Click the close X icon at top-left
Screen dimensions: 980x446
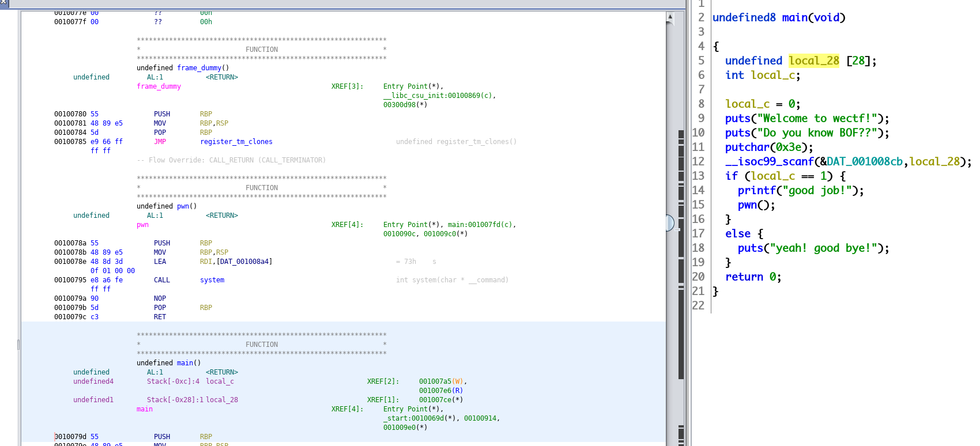click(x=3, y=3)
